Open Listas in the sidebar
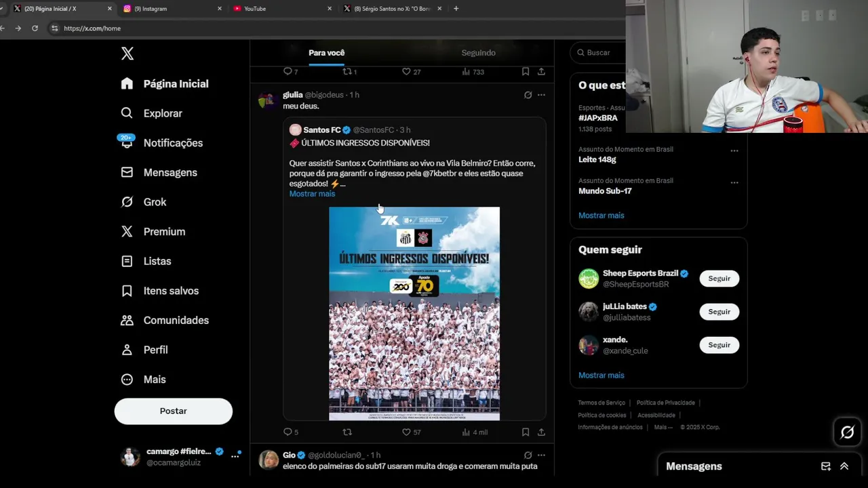 [x=146, y=261]
